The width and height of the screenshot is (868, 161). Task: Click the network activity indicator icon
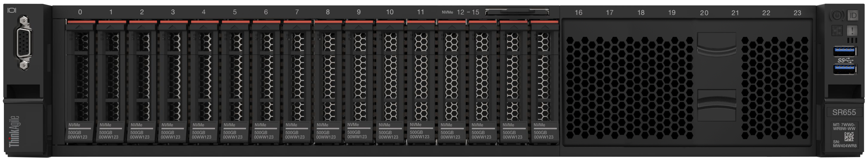click(x=837, y=31)
